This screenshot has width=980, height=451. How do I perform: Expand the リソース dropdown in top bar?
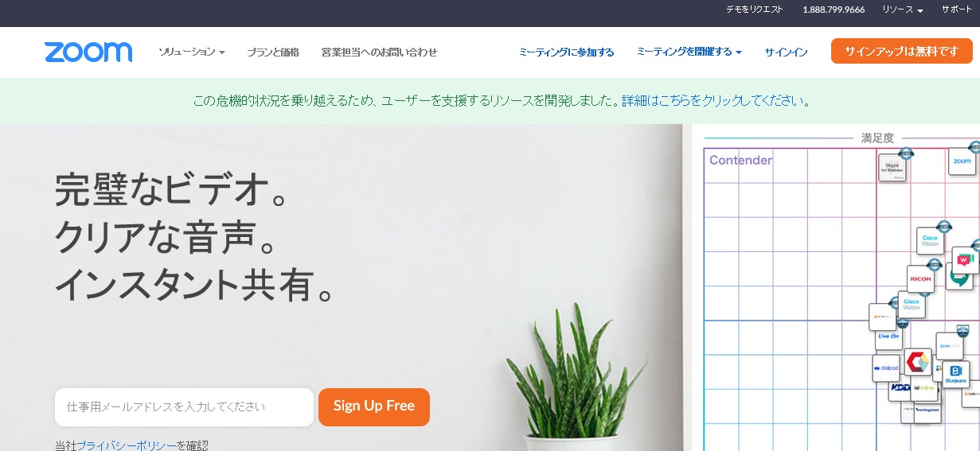[x=903, y=10]
